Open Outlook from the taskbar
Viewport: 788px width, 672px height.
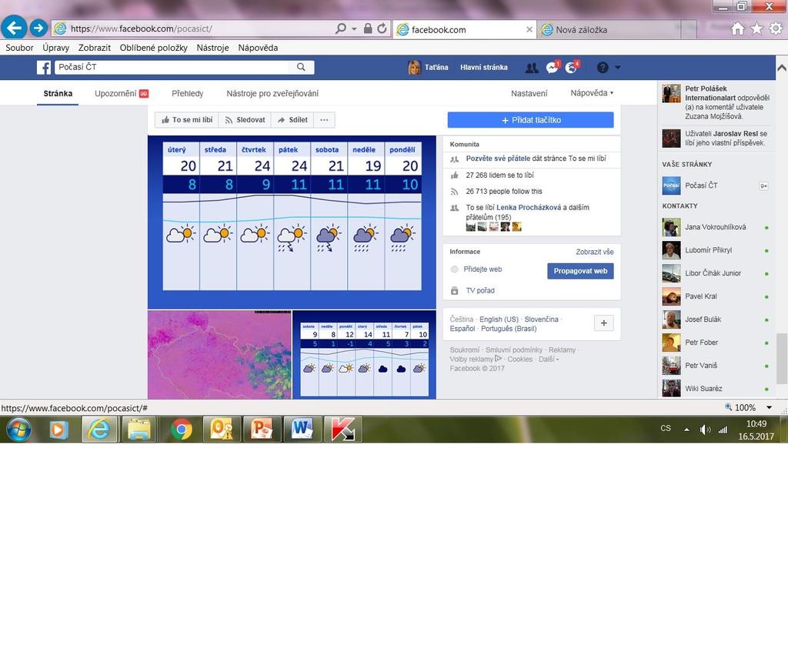221,430
